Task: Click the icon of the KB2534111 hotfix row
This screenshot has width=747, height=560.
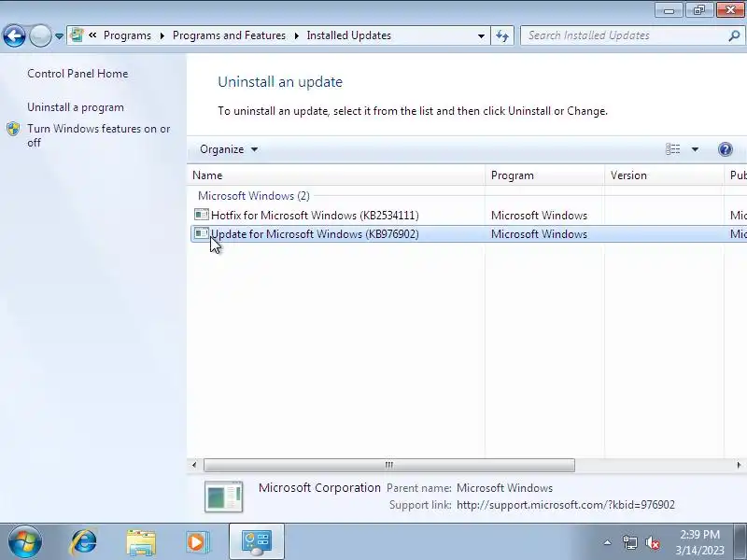Action: [x=201, y=215]
